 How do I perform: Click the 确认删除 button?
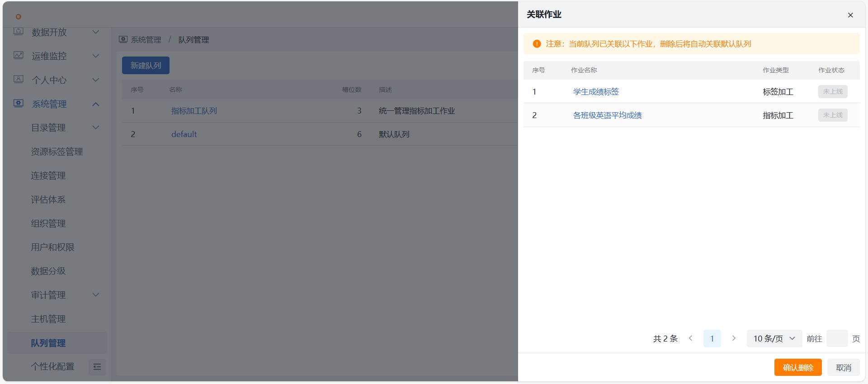pos(798,367)
